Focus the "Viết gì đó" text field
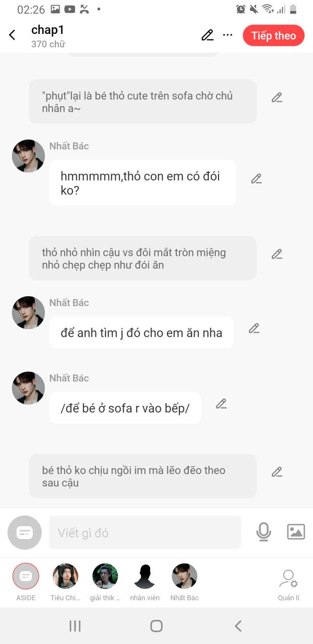313x644 pixels. 145,533
